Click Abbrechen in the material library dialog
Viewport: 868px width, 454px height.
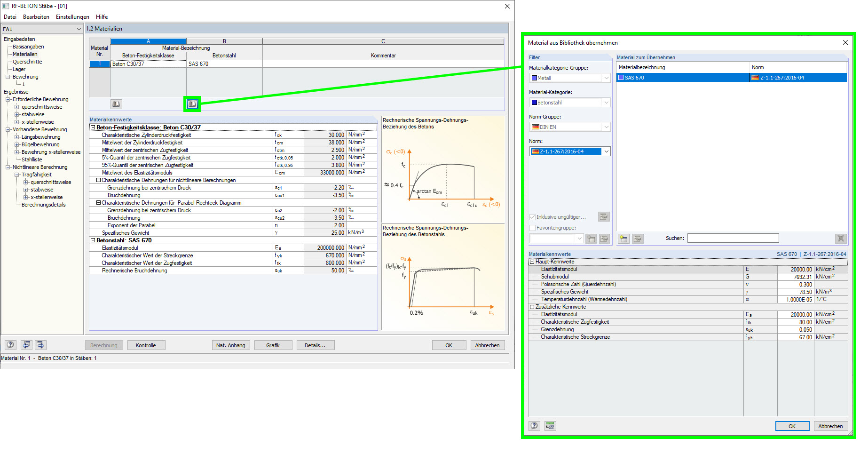(831, 426)
